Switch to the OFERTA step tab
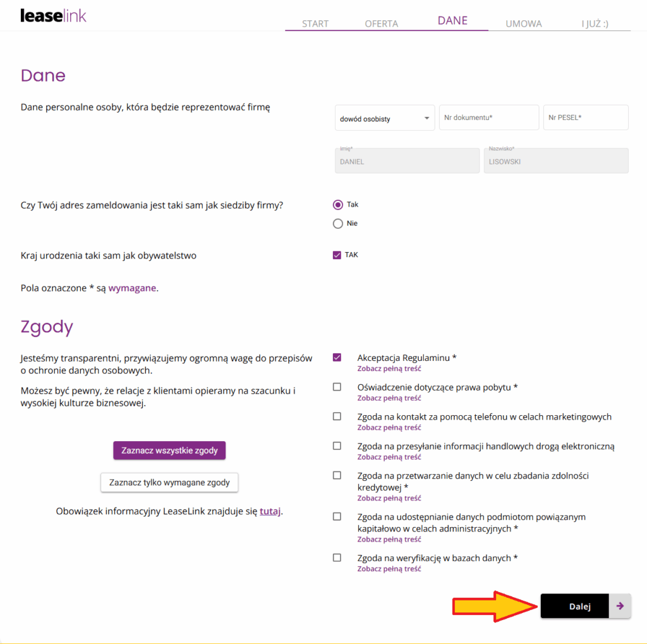This screenshot has height=644, width=647. click(x=381, y=23)
